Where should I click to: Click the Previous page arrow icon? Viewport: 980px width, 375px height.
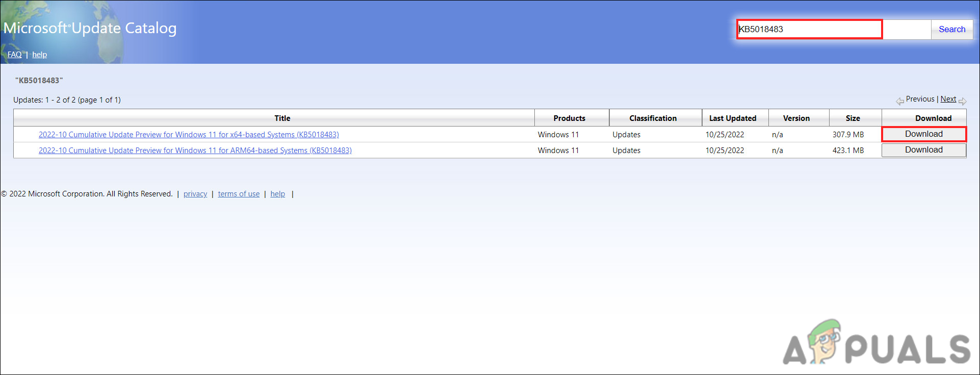click(x=900, y=101)
